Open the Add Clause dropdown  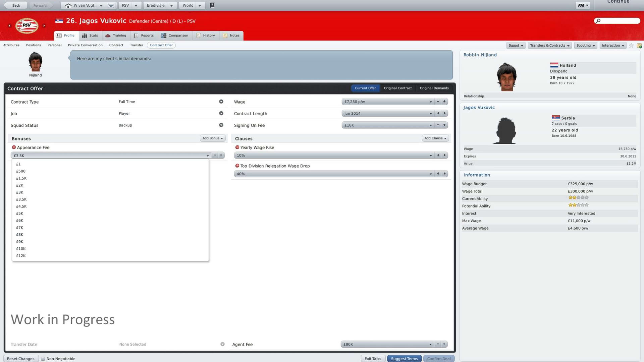pyautogui.click(x=435, y=138)
